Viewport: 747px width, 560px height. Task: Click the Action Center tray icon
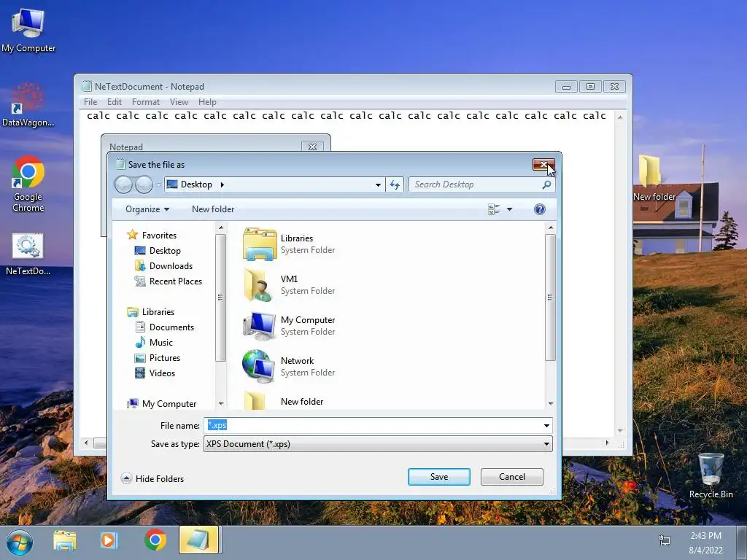pos(664,540)
